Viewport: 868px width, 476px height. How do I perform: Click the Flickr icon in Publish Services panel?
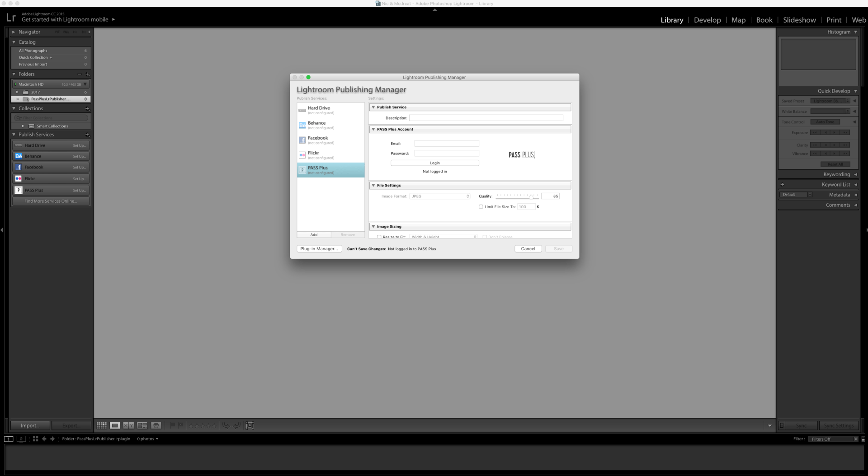(19, 178)
